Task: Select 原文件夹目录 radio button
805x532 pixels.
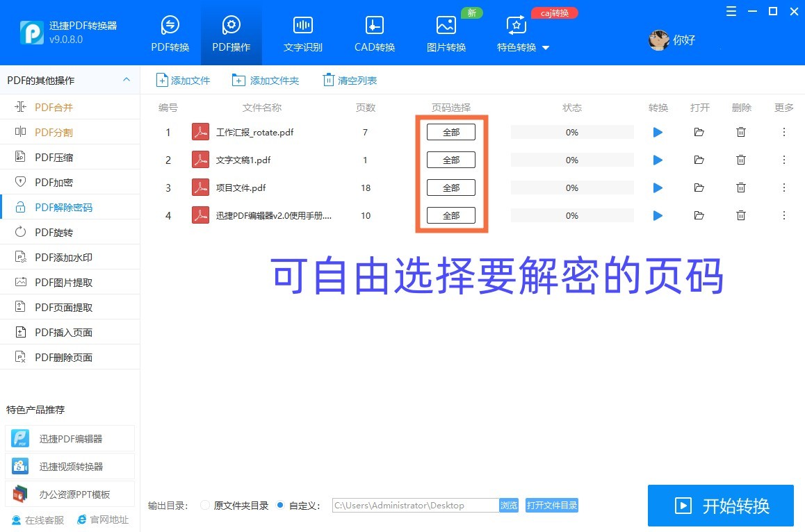Action: pyautogui.click(x=205, y=506)
